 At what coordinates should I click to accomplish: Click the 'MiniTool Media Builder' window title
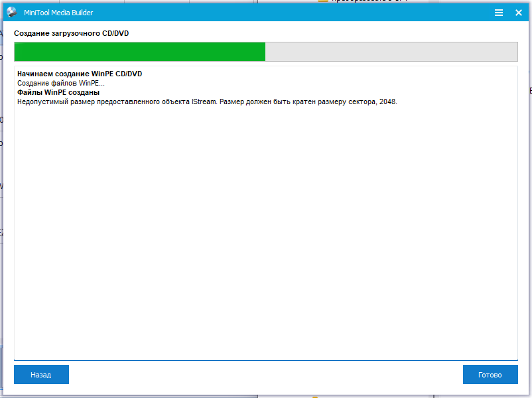[58, 13]
